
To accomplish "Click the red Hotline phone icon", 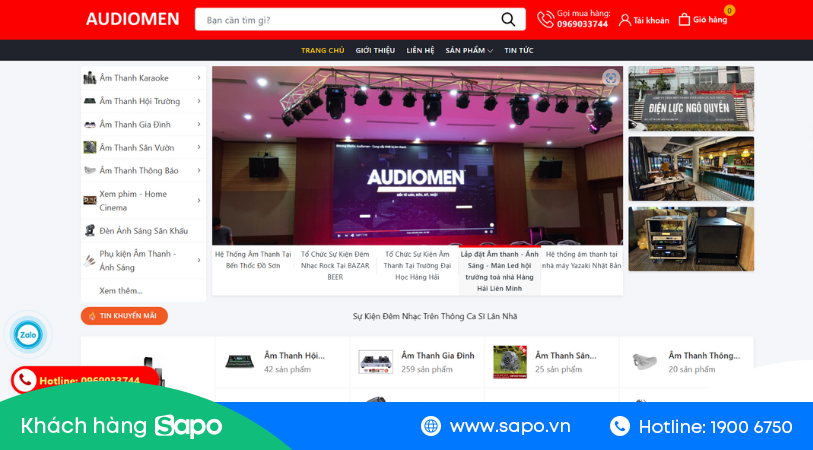I will pos(24,381).
